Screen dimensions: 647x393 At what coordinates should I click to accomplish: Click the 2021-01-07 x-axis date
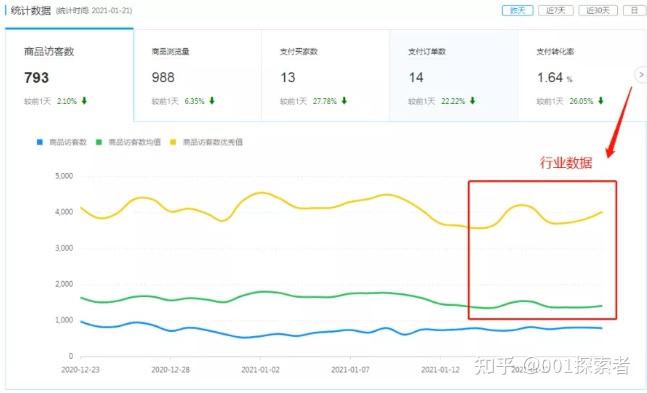(x=350, y=370)
